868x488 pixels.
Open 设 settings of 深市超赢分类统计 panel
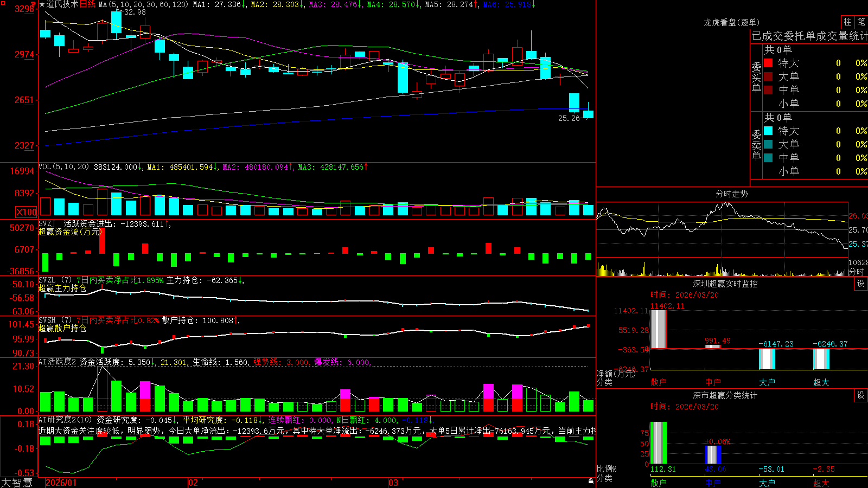pyautogui.click(x=861, y=395)
